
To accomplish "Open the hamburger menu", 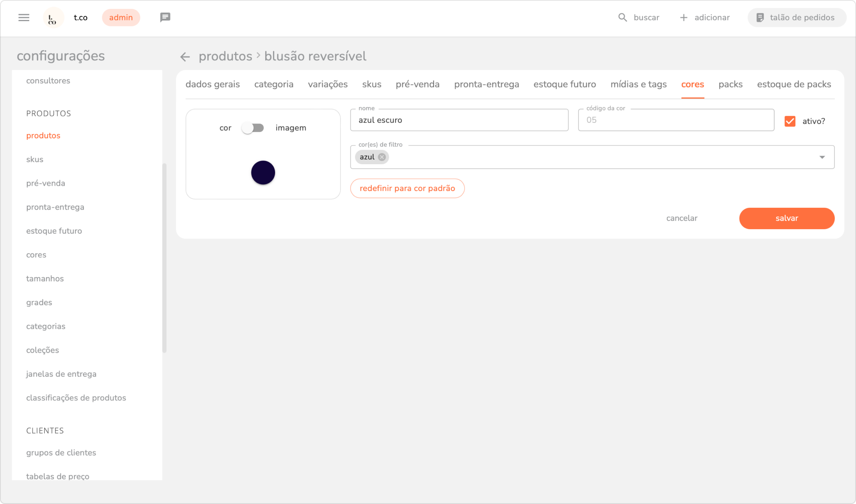I will pos(24,17).
